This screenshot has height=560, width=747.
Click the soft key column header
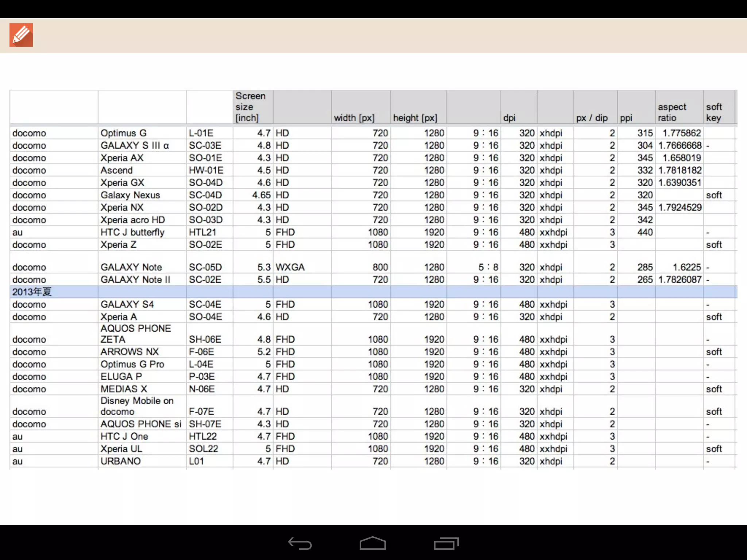tap(714, 112)
